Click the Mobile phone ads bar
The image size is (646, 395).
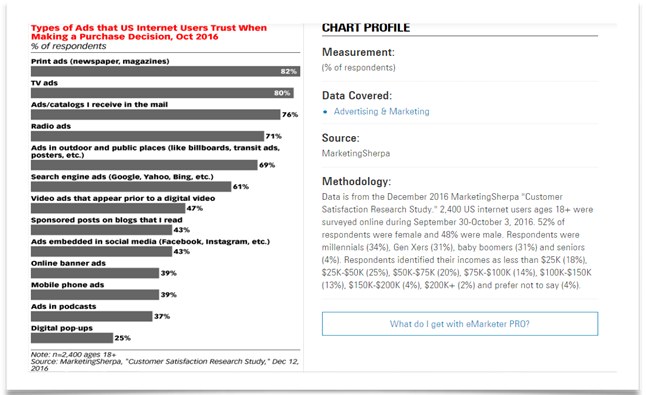[95, 294]
